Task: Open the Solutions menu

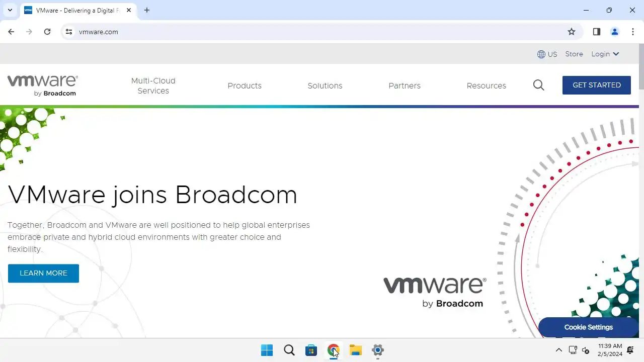Action: (x=325, y=85)
